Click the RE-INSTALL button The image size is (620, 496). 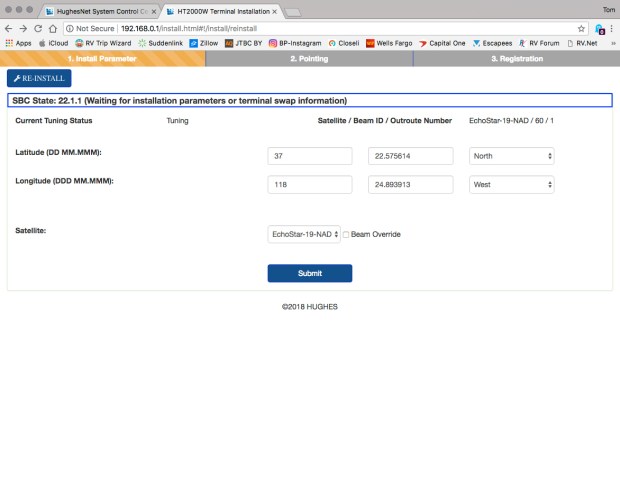(39, 78)
